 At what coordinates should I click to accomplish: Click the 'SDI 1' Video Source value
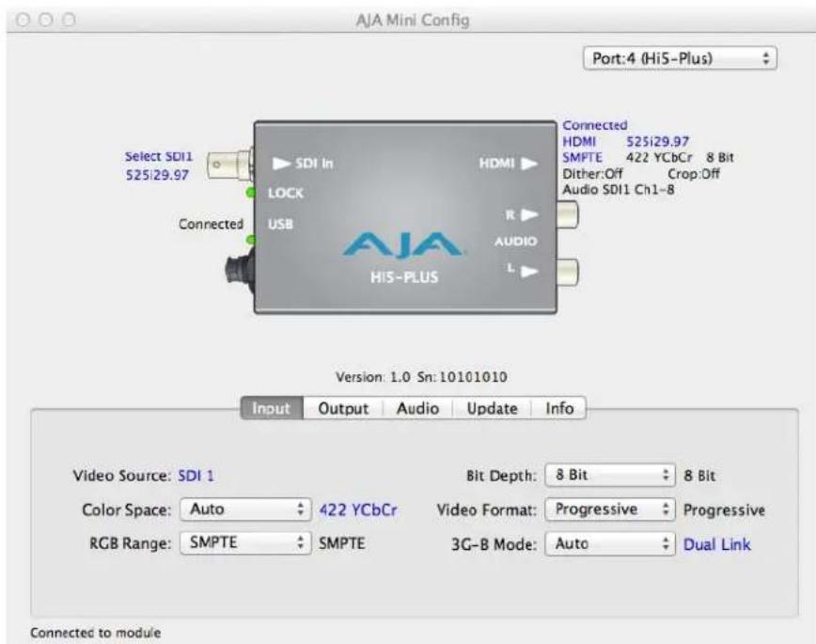(196, 476)
